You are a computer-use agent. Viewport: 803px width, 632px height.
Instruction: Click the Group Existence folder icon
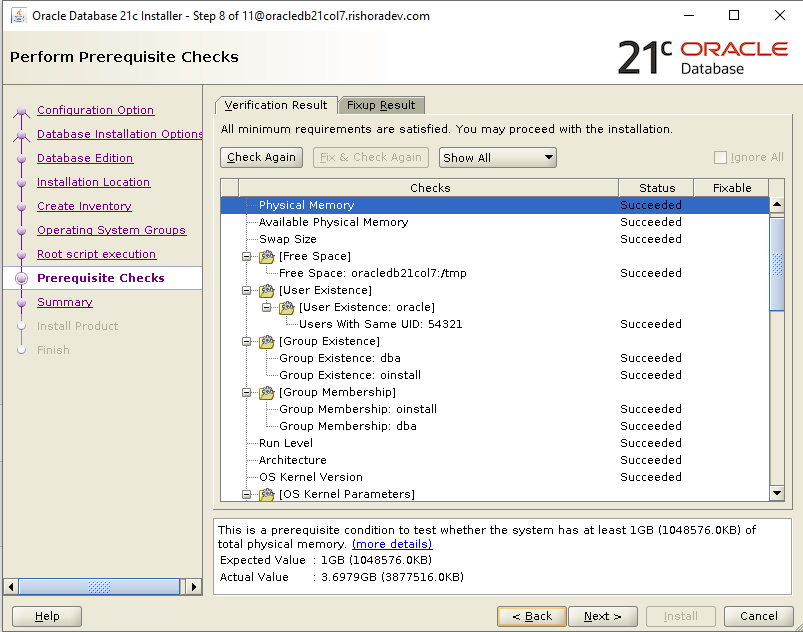267,341
